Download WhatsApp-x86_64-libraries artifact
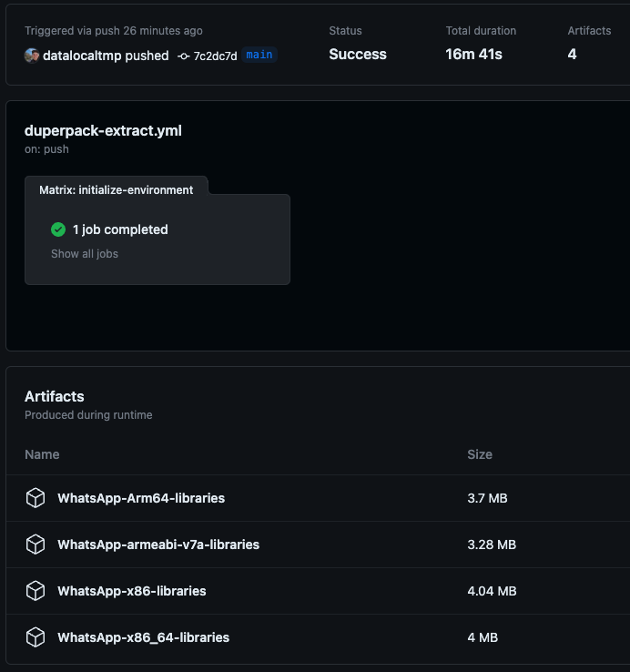 pos(144,637)
